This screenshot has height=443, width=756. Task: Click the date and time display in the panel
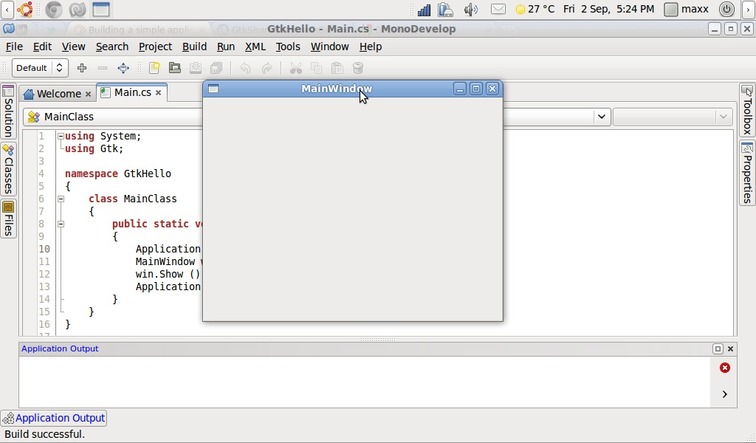pos(608,9)
